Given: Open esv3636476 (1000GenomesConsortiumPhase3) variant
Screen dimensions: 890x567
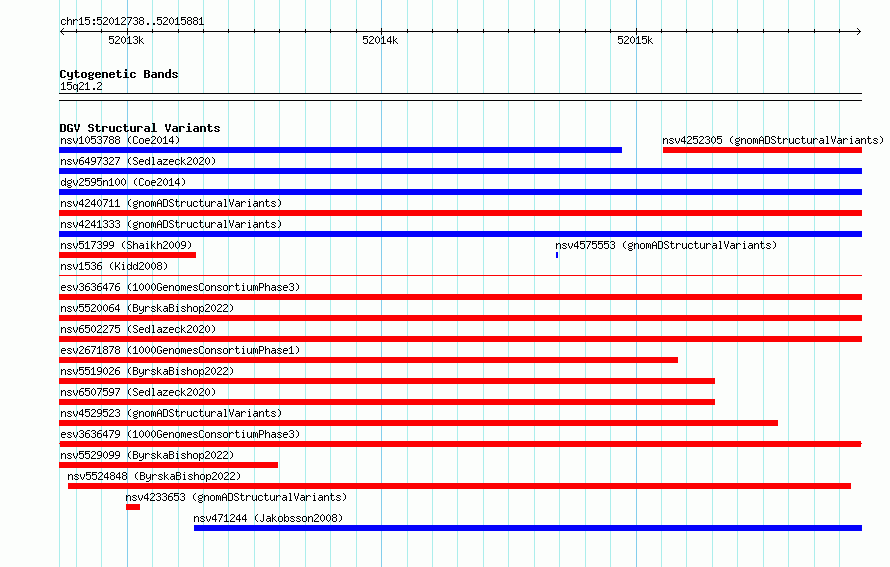Looking at the screenshot, I should (x=180, y=287).
